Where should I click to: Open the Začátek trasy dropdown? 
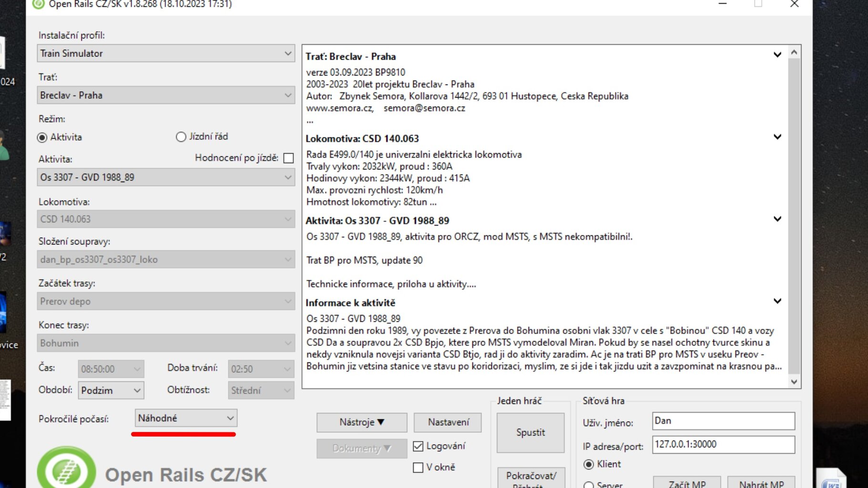tap(166, 301)
